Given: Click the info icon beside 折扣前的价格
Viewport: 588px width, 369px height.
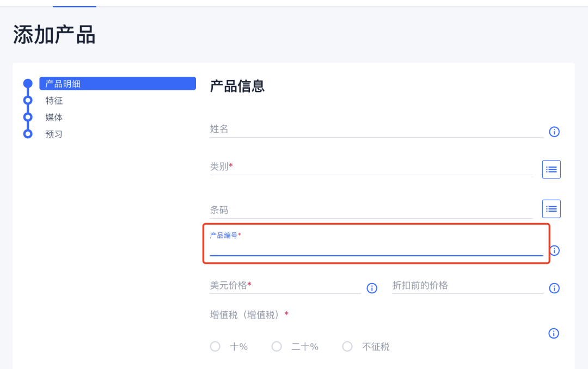Looking at the screenshot, I should 554,288.
